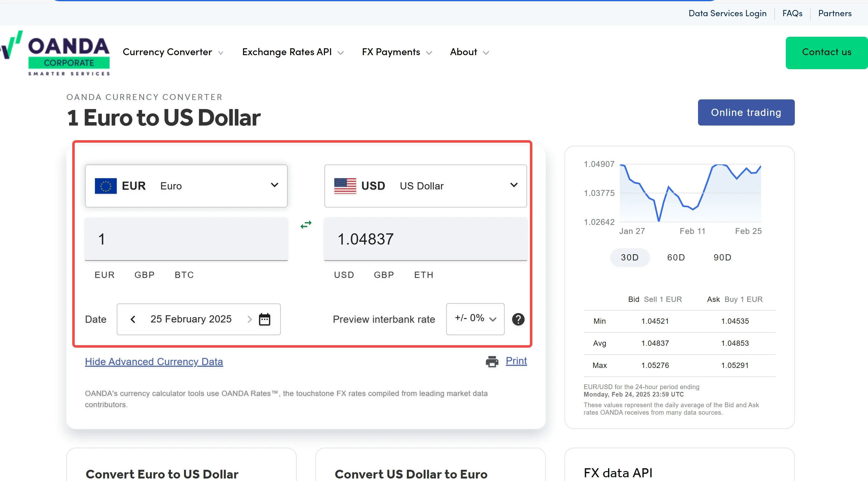The image size is (868, 481).
Task: Open the FAQs link
Action: click(792, 13)
